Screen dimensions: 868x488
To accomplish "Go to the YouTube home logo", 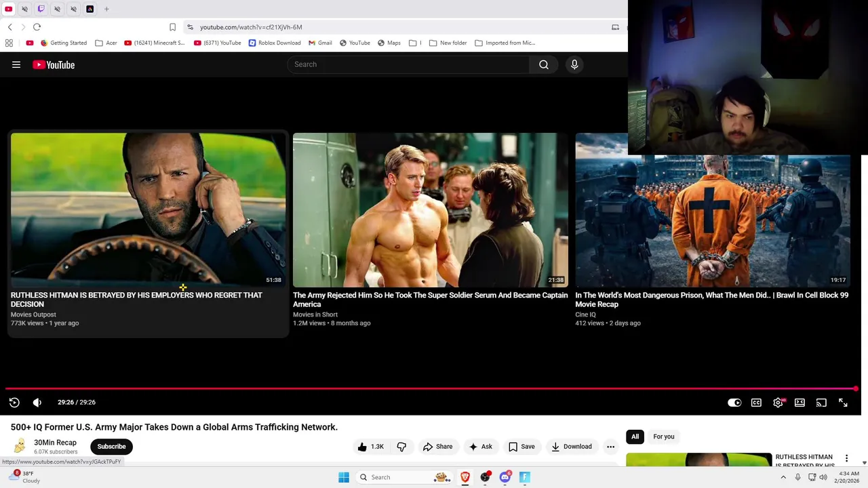I will [54, 64].
